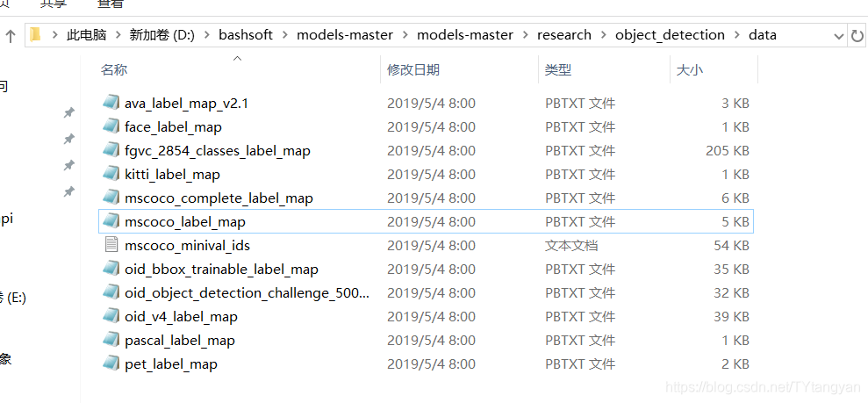Click the 39 KB size value

(x=732, y=317)
